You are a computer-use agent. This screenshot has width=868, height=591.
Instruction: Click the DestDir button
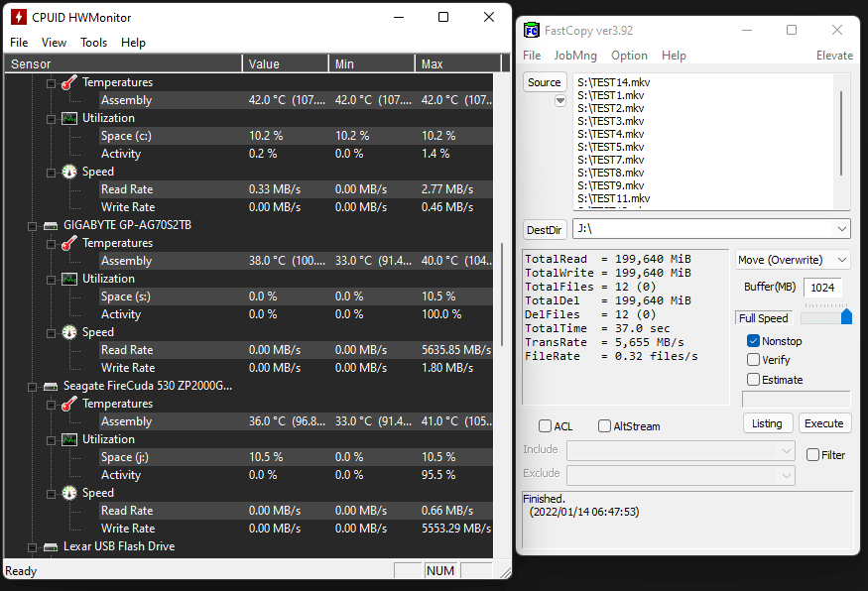tap(545, 230)
